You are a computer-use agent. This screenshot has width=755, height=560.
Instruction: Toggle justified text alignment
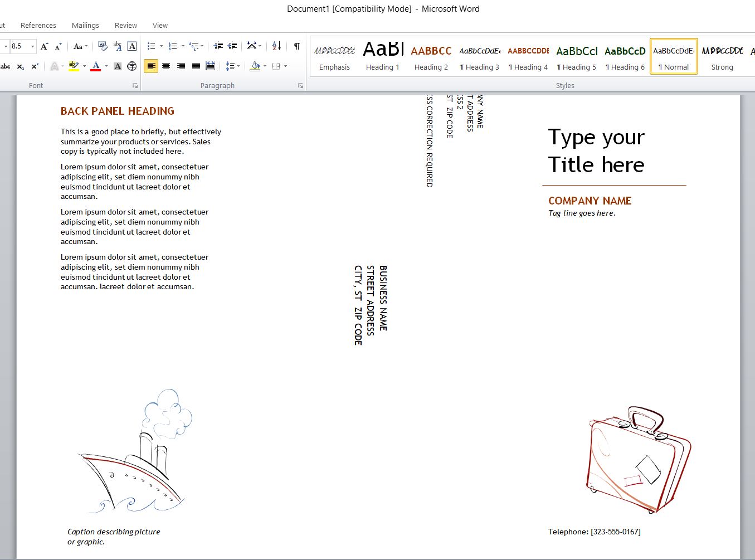point(196,66)
